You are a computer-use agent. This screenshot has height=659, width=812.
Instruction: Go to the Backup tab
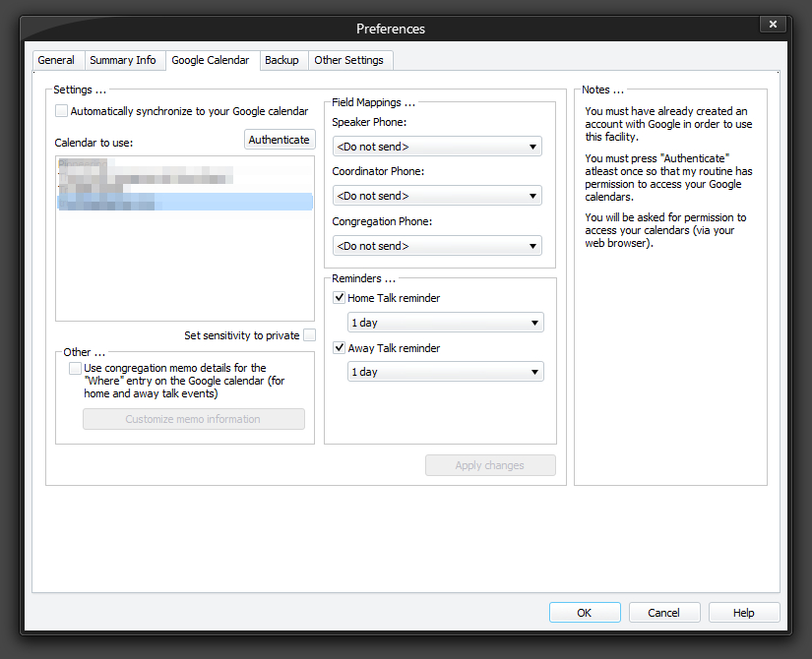click(281, 61)
